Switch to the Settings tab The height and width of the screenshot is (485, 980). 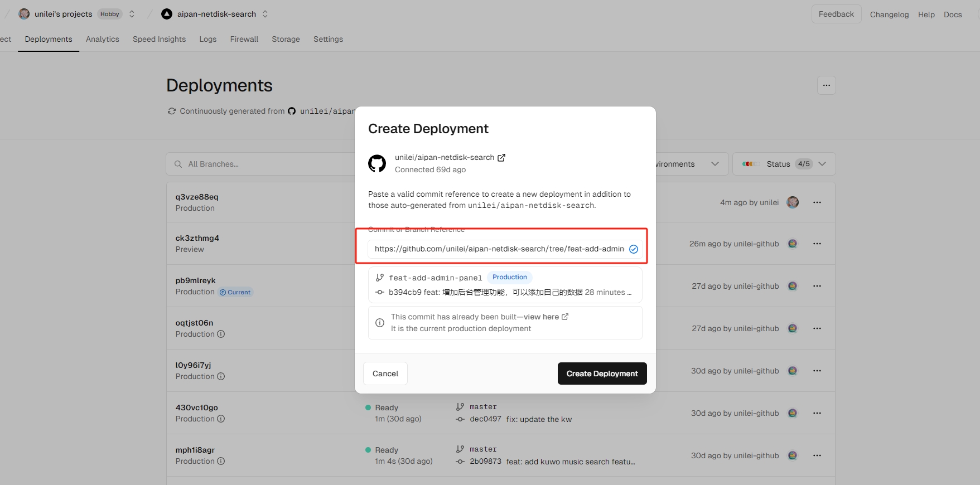click(328, 39)
